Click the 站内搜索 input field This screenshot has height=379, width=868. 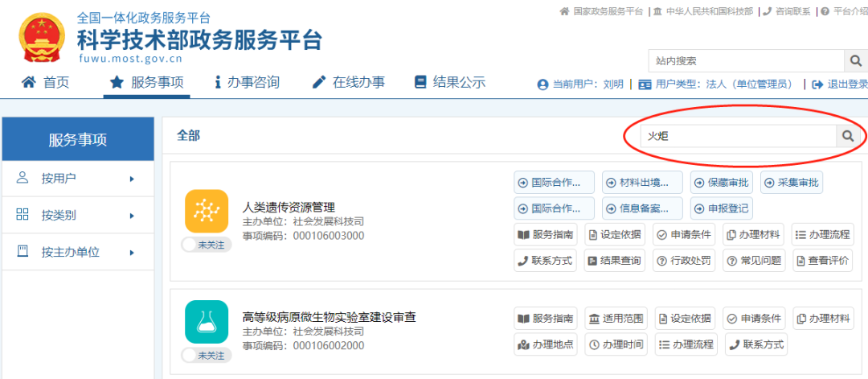pos(746,60)
